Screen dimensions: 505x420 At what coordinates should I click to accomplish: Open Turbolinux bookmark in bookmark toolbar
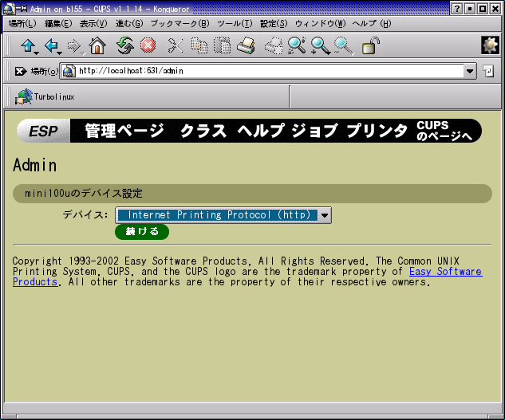click(x=45, y=96)
